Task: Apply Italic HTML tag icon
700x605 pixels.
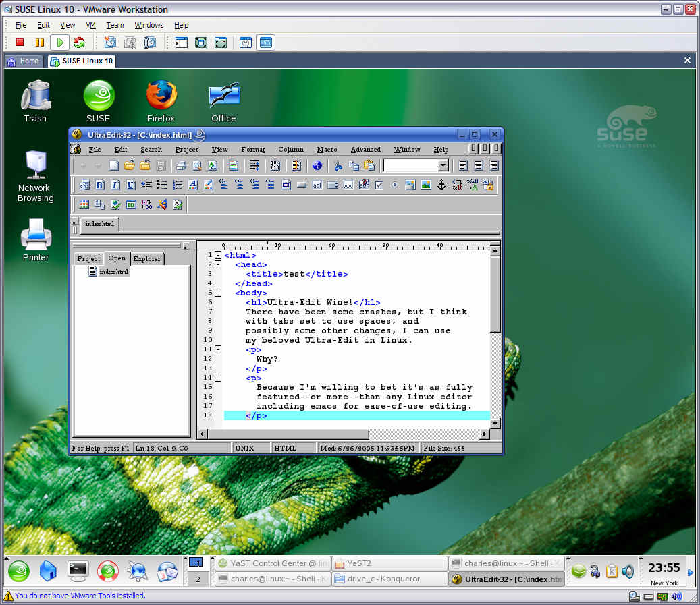Action: coord(115,185)
